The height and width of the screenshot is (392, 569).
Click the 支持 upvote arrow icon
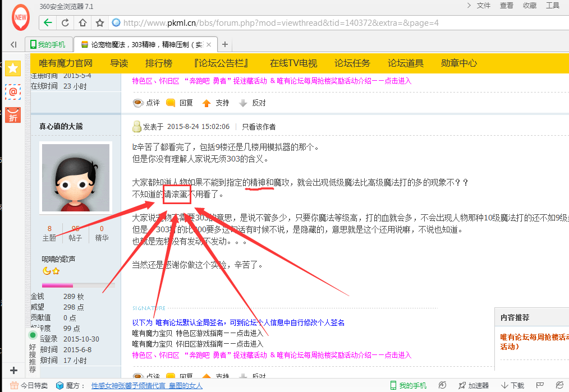point(206,103)
